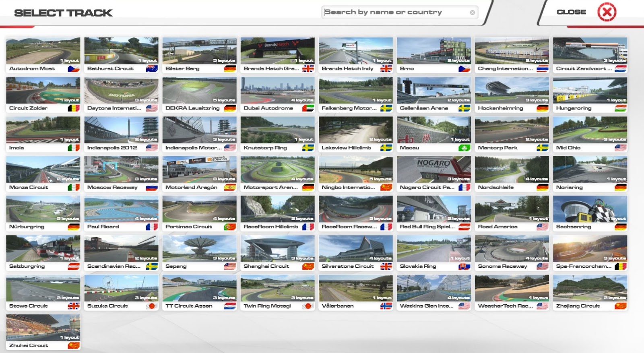Choose the Knutstorp Ring track image

(x=278, y=130)
